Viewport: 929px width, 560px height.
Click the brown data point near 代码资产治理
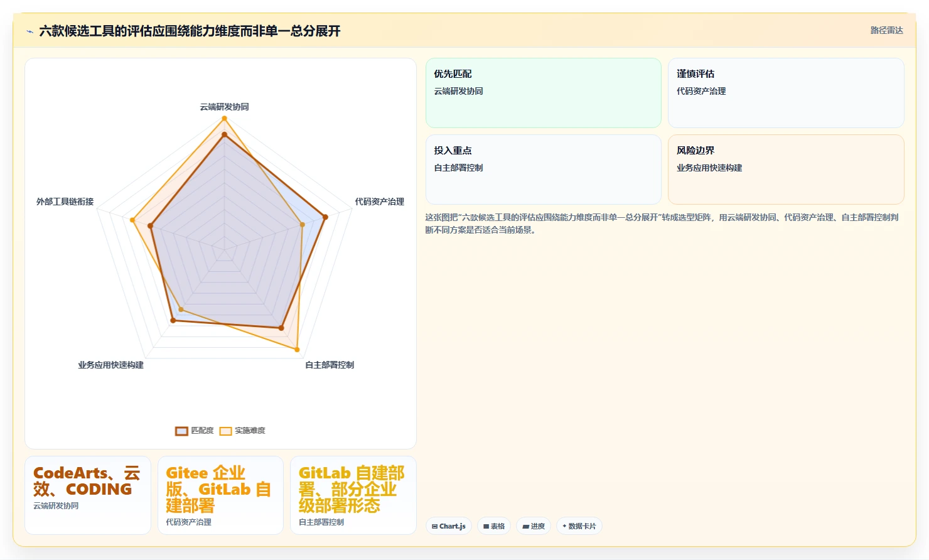coord(325,217)
